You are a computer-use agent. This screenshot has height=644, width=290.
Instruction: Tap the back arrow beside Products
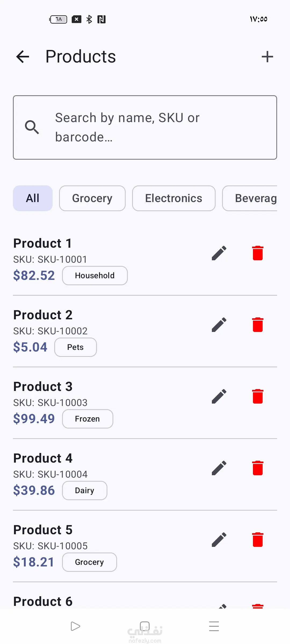click(x=23, y=57)
